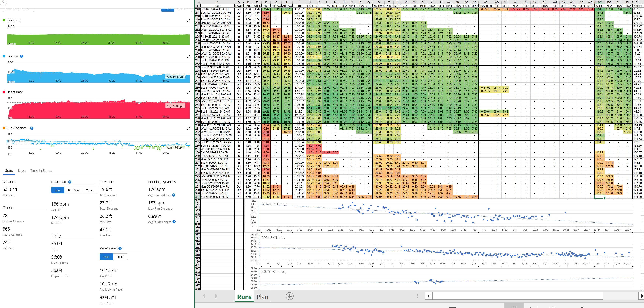Select bpm heart rate display option
The width and height of the screenshot is (644, 308).
click(x=58, y=190)
